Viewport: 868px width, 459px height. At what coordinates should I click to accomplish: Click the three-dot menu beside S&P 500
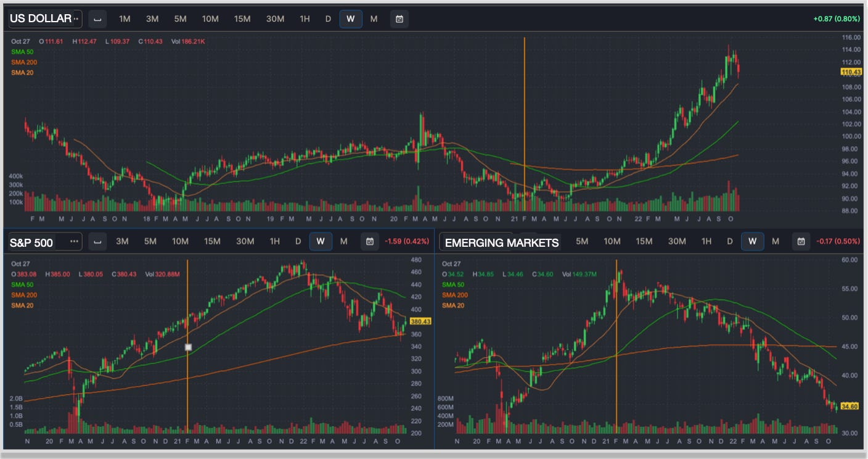75,241
